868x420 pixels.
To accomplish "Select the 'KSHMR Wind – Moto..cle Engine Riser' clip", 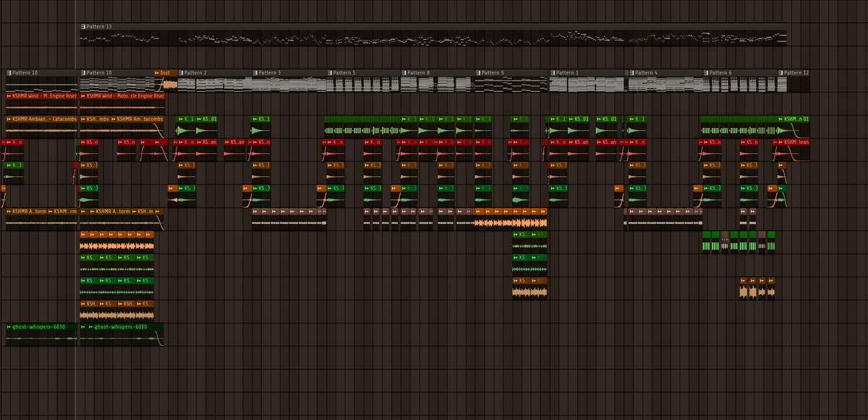I will 122,103.
